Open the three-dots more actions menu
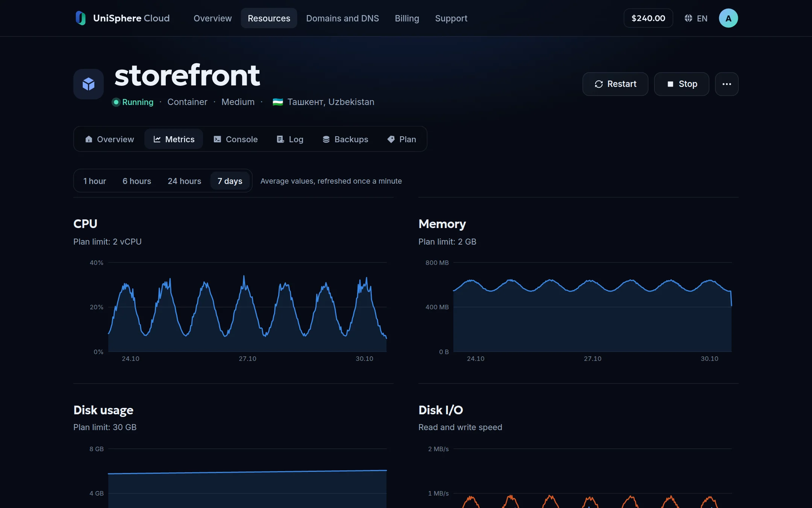The height and width of the screenshot is (508, 812). point(726,84)
